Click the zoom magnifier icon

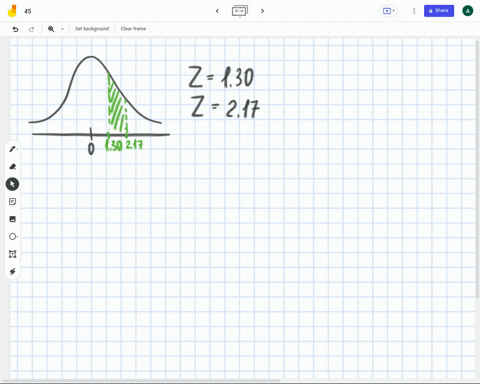(x=51, y=29)
